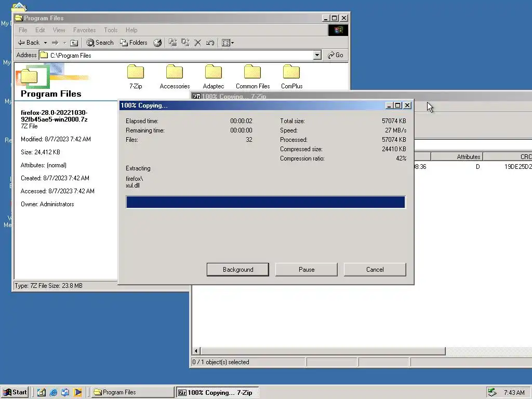
Task: Click the Copy To toolbar icon
Action: coord(185,43)
